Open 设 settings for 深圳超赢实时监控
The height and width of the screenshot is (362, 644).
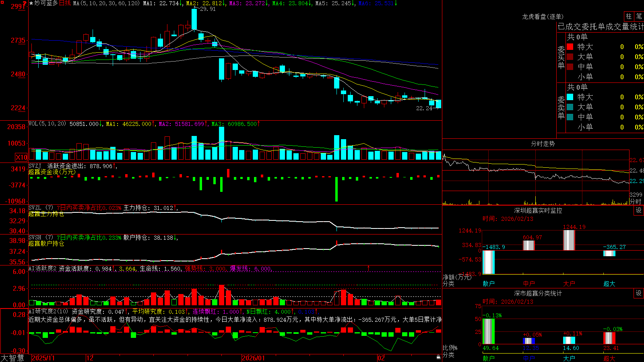tap(639, 210)
